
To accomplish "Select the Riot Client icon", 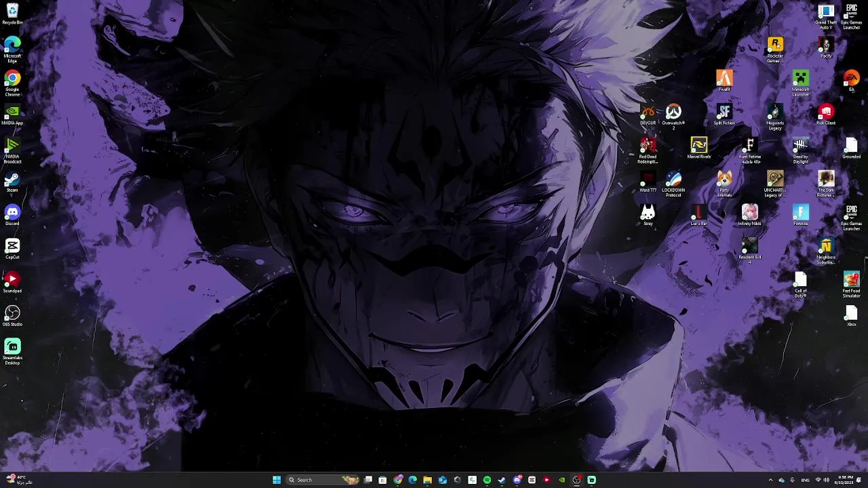I will (826, 115).
